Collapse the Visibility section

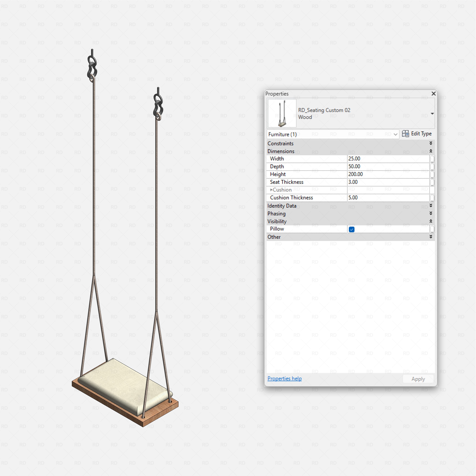431,221
